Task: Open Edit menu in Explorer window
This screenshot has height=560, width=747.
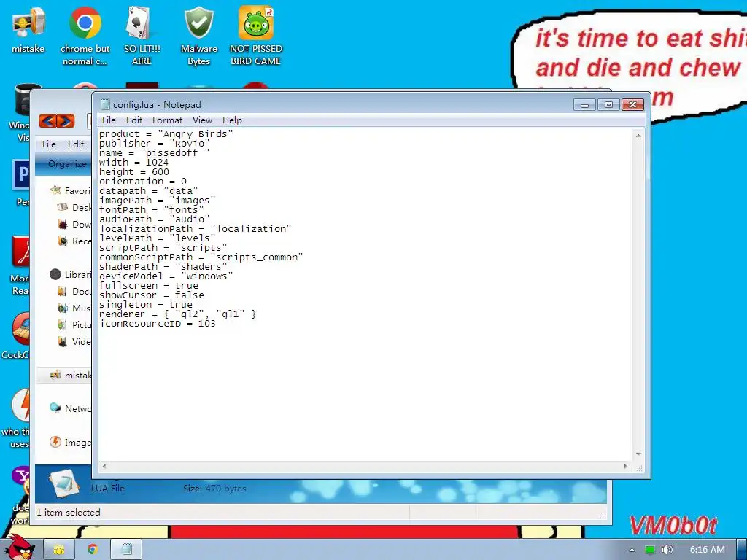Action: coord(75,144)
